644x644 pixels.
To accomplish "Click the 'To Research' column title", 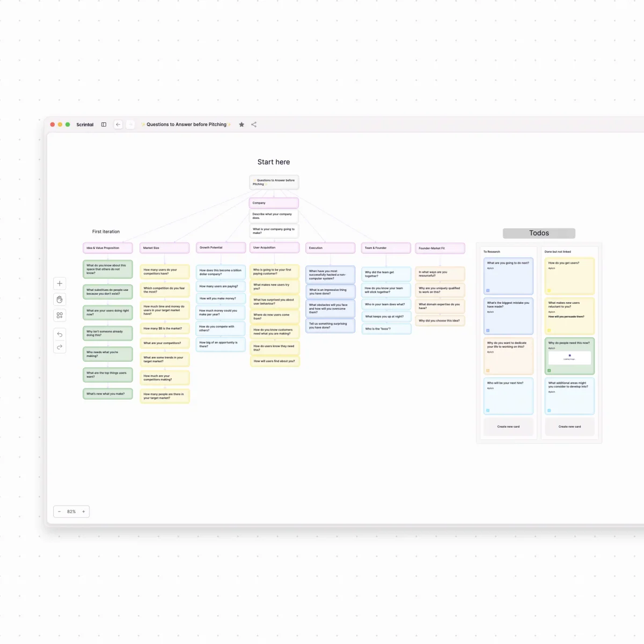I will [492, 252].
